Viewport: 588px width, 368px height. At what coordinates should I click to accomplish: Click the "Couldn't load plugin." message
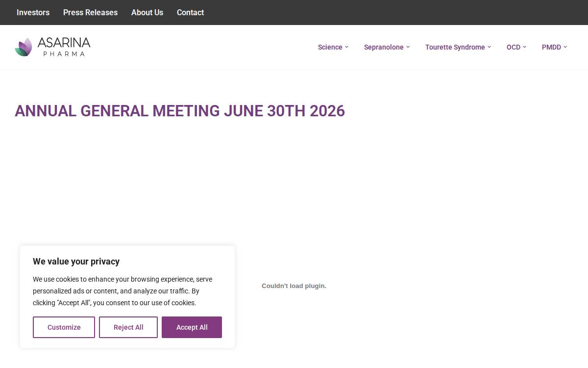[294, 286]
